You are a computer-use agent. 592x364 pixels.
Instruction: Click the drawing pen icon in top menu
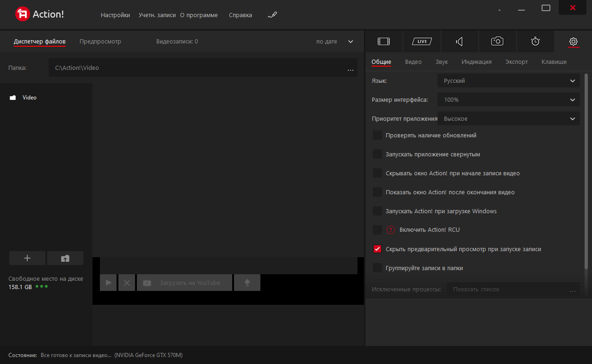(x=272, y=15)
